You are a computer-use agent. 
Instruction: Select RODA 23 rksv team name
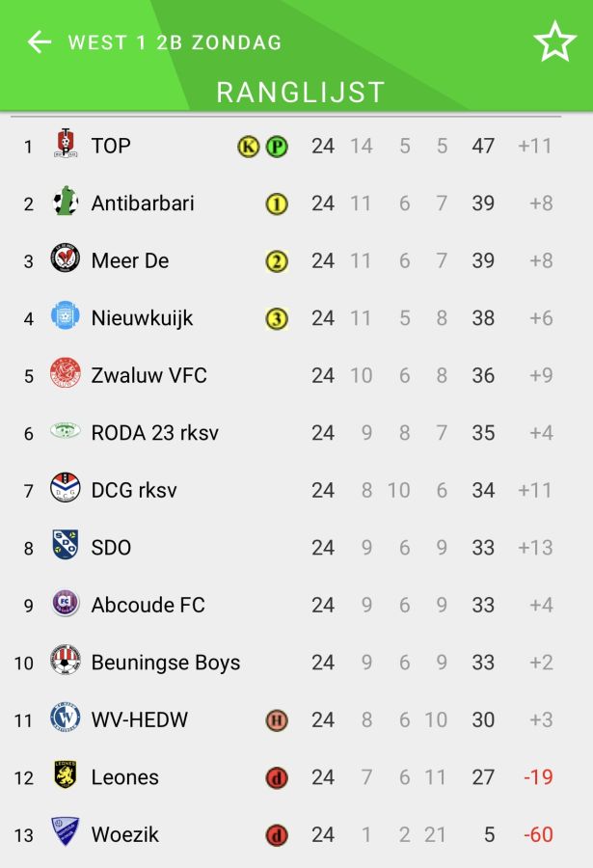click(x=154, y=433)
